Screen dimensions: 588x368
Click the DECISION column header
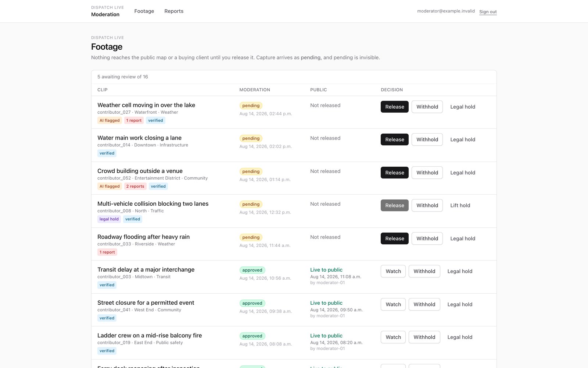(392, 90)
